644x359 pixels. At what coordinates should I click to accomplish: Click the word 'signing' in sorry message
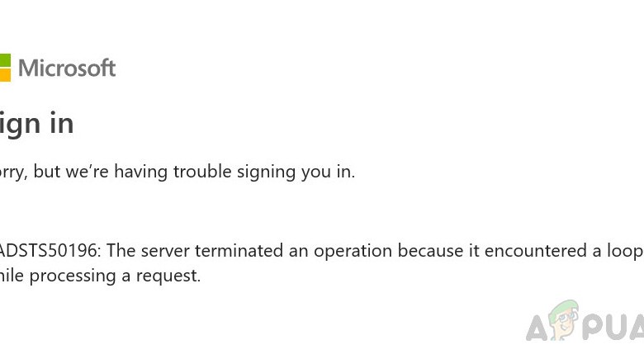(274, 172)
